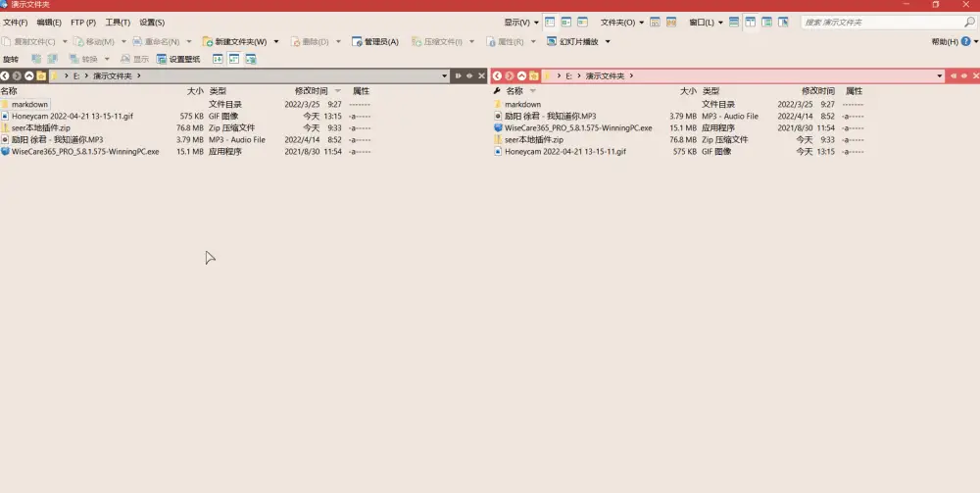Open the 工具(T) menu
This screenshot has width=980, height=493.
point(118,22)
